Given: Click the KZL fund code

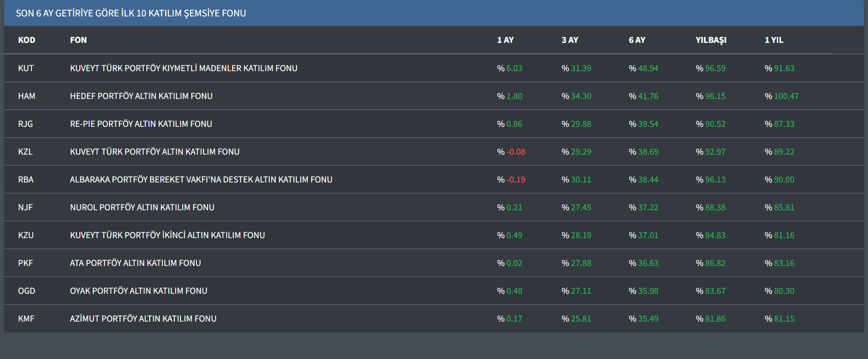Looking at the screenshot, I should [x=25, y=152].
